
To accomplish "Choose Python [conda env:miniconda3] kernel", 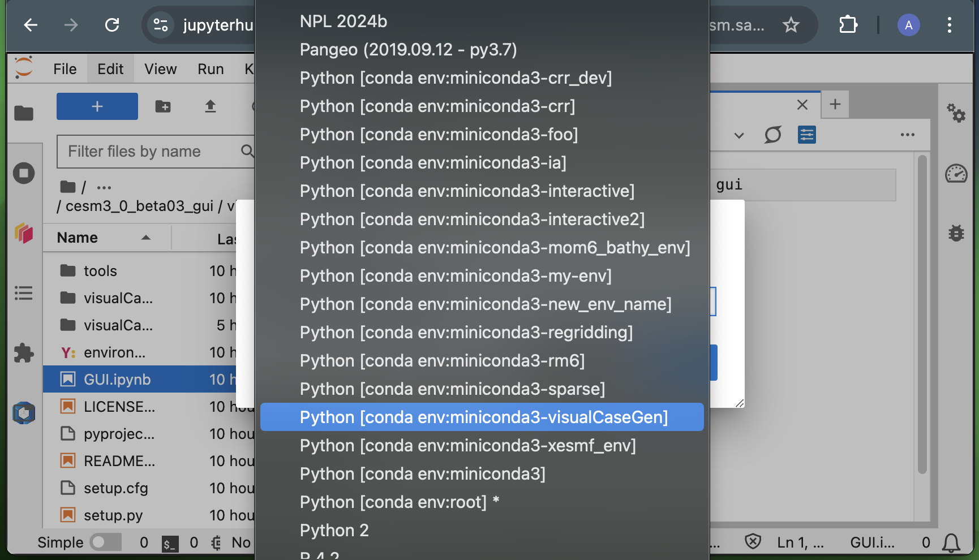I will coord(482,474).
